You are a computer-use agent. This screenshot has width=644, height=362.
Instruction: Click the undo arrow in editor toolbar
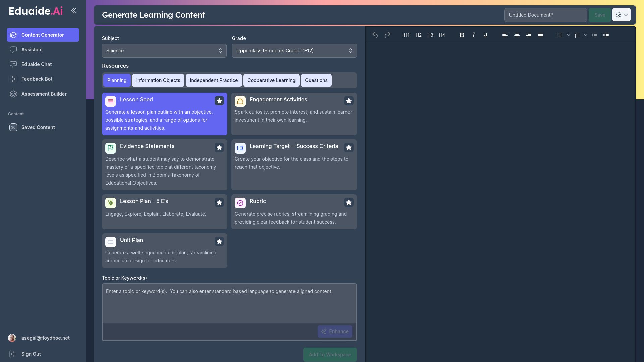click(375, 35)
